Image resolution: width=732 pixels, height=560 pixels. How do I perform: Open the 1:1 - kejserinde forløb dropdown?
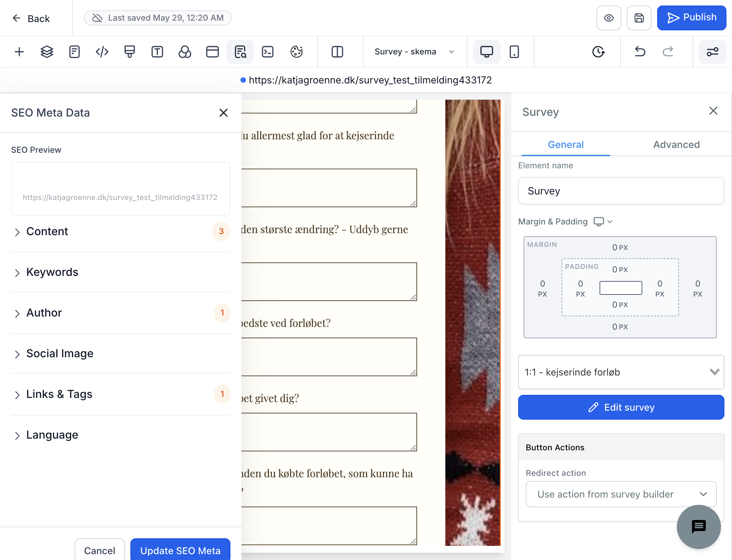pos(621,372)
